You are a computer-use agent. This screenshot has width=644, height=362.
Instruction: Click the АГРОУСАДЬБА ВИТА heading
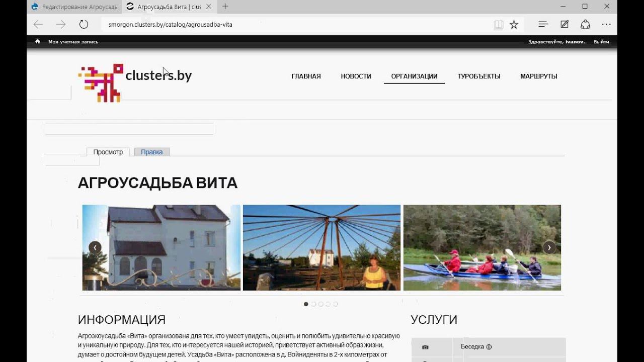157,183
